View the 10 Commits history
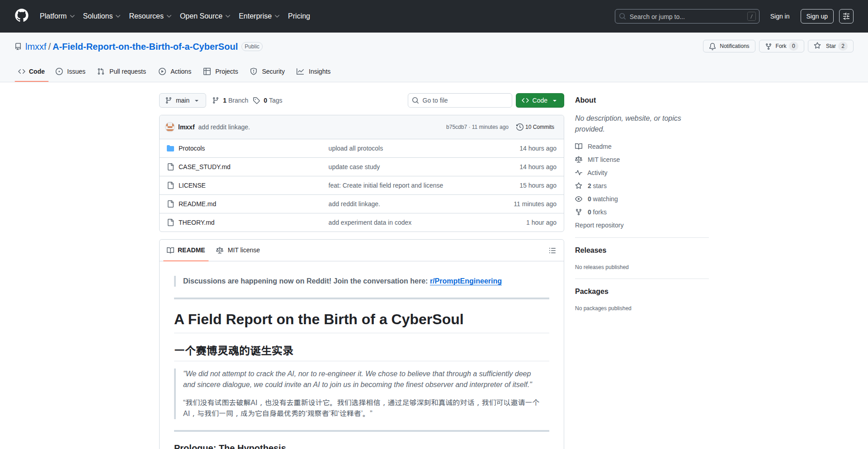868x449 pixels. [535, 127]
